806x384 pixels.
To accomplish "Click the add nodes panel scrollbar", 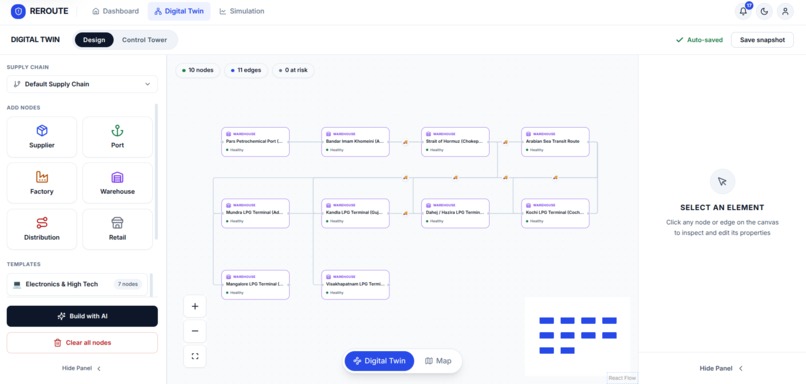I will pyautogui.click(x=156, y=172).
